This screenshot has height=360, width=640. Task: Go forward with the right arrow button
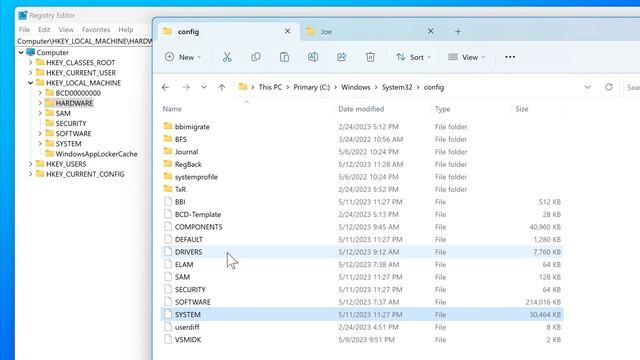186,87
